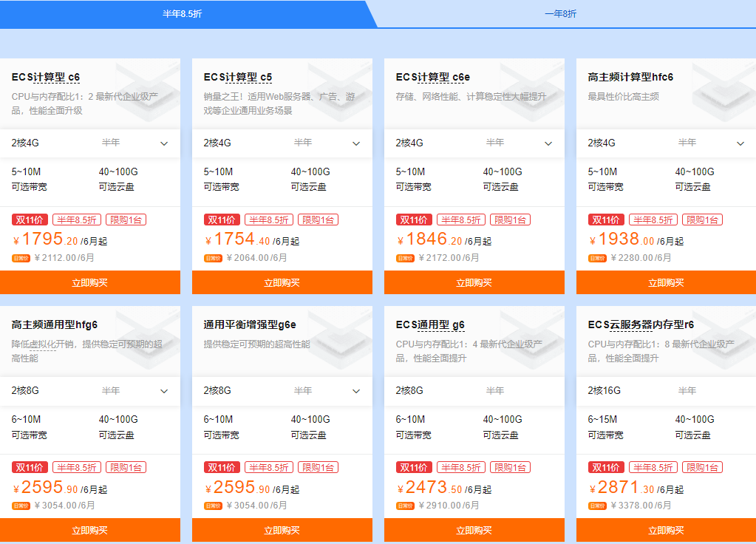Click the price ¥2871.30 /6月起

(636, 487)
